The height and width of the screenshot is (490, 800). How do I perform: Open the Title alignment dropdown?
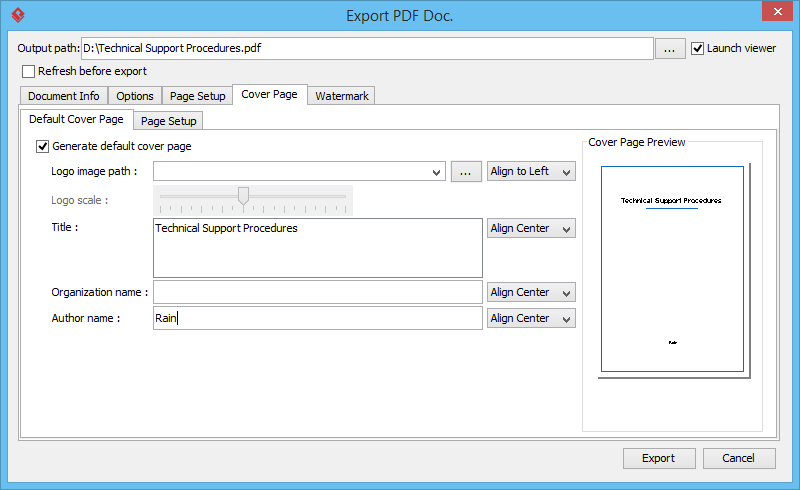pyautogui.click(x=531, y=229)
